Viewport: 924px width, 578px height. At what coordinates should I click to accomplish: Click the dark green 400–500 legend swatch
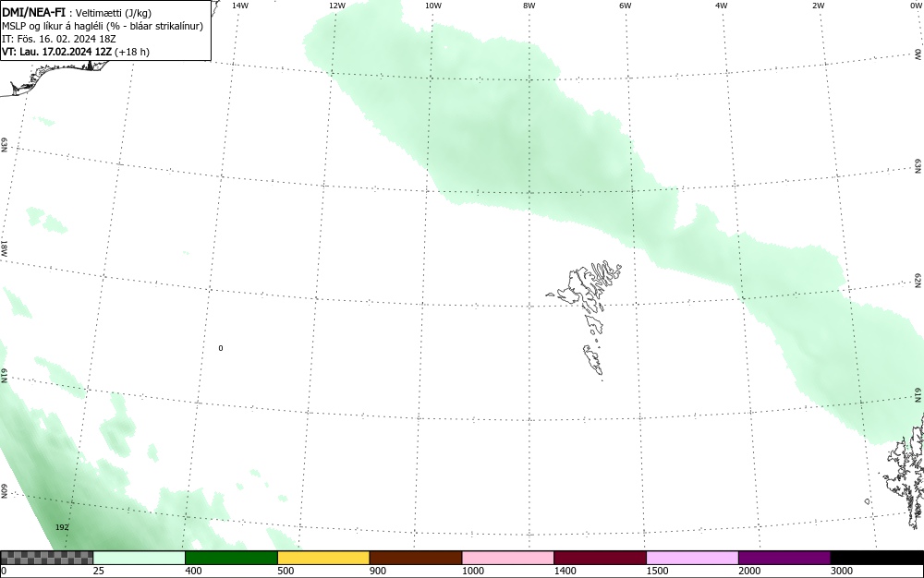(x=231, y=558)
